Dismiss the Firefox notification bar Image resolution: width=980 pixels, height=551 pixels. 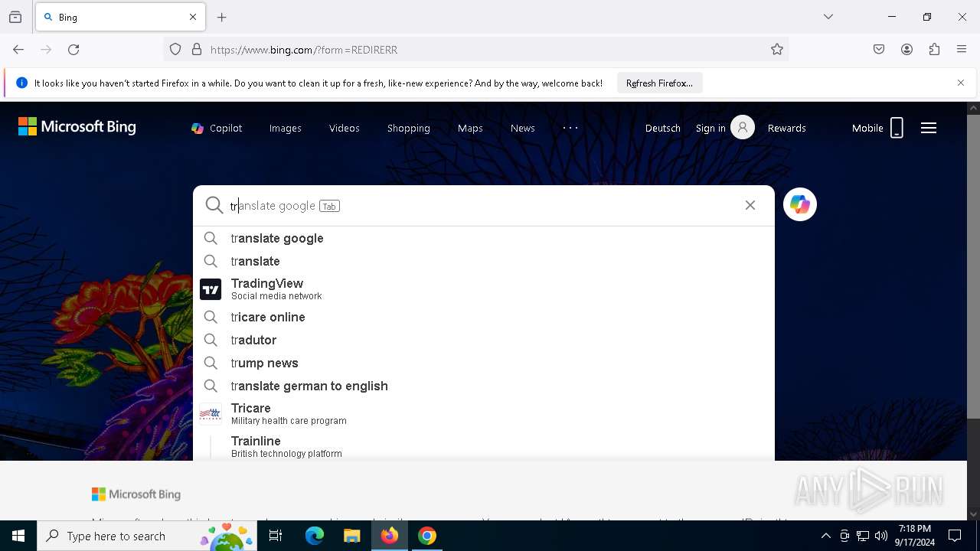point(961,83)
